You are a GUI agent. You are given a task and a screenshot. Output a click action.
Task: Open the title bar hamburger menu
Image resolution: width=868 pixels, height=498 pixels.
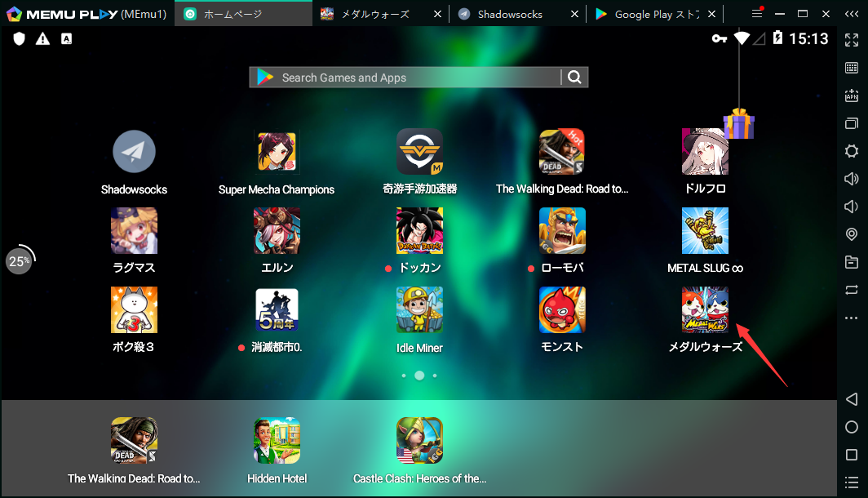(757, 14)
